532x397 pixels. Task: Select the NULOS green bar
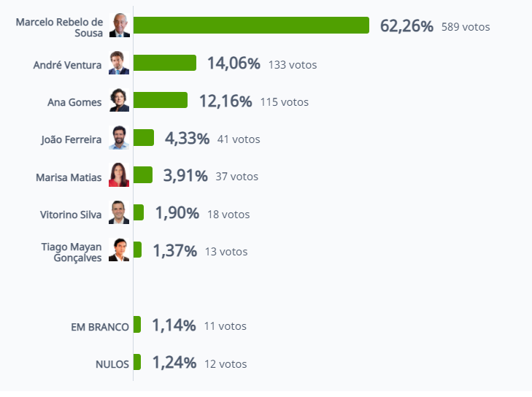pos(137,362)
